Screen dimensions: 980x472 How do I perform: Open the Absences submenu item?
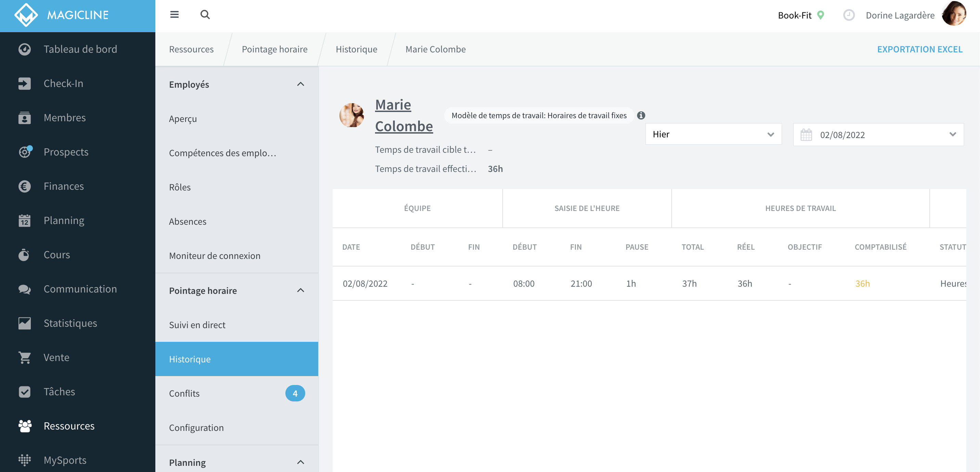tap(237, 221)
